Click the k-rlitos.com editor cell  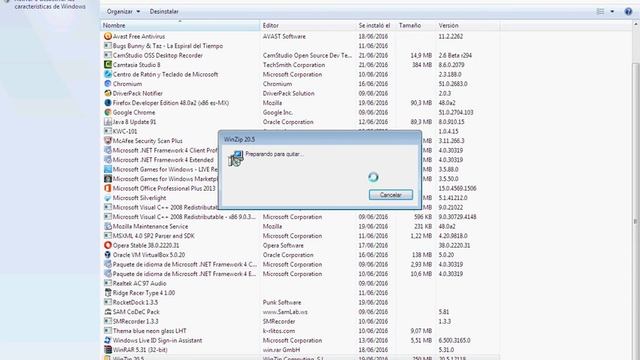click(x=279, y=331)
